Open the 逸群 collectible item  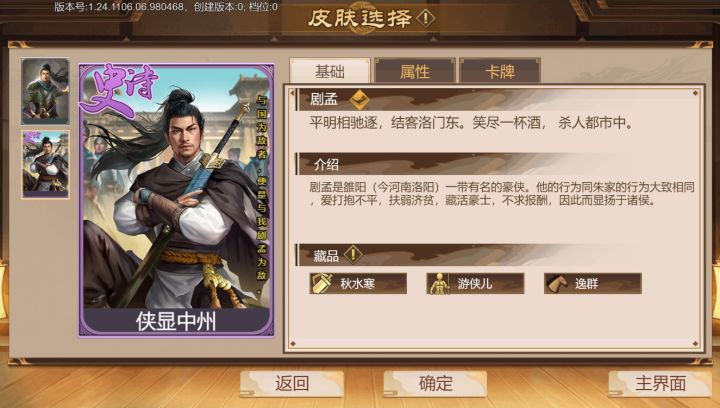(593, 283)
